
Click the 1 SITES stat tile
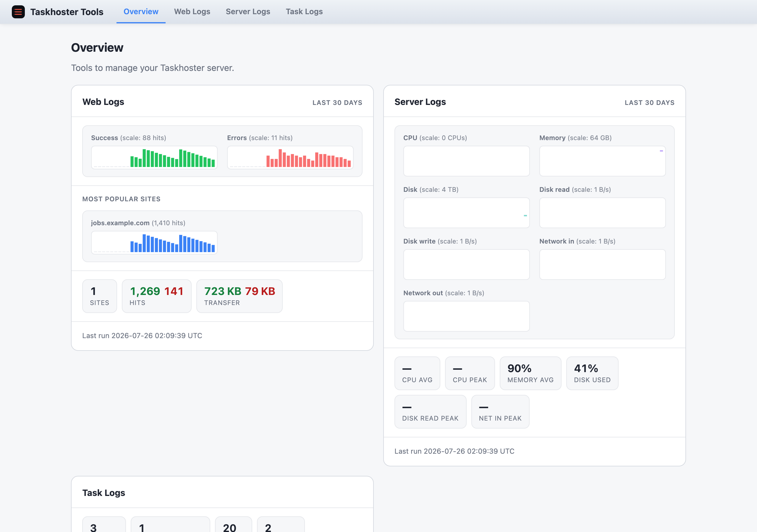pyautogui.click(x=100, y=296)
